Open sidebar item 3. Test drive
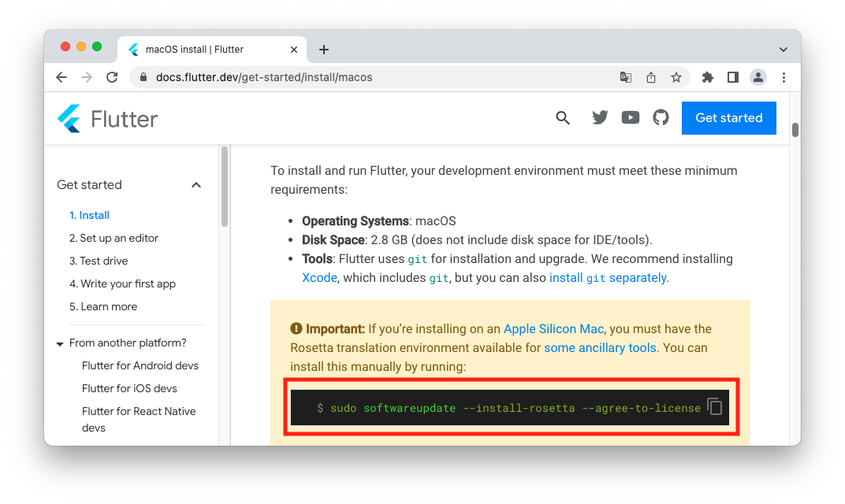Image resolution: width=845 pixels, height=504 pixels. tap(99, 261)
